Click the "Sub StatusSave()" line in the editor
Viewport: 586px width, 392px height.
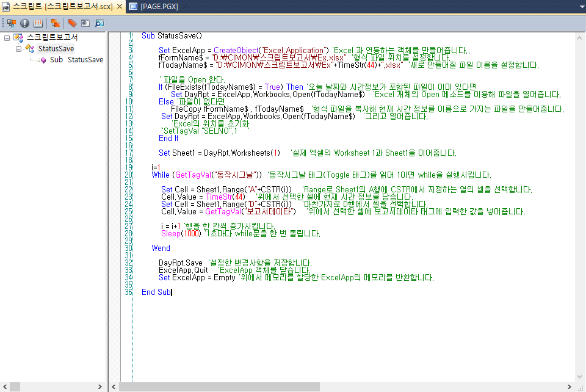click(172, 36)
